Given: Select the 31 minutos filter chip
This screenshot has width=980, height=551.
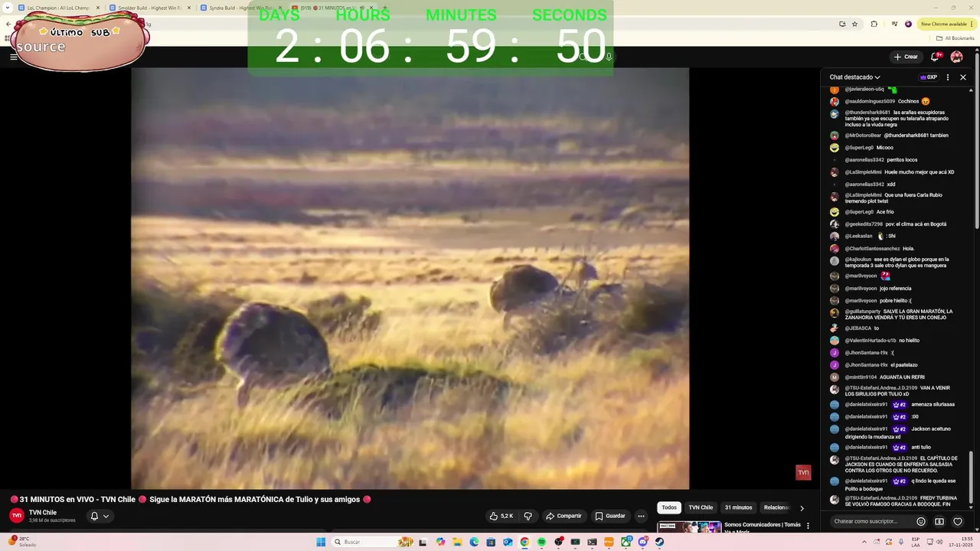Looking at the screenshot, I should pyautogui.click(x=738, y=507).
